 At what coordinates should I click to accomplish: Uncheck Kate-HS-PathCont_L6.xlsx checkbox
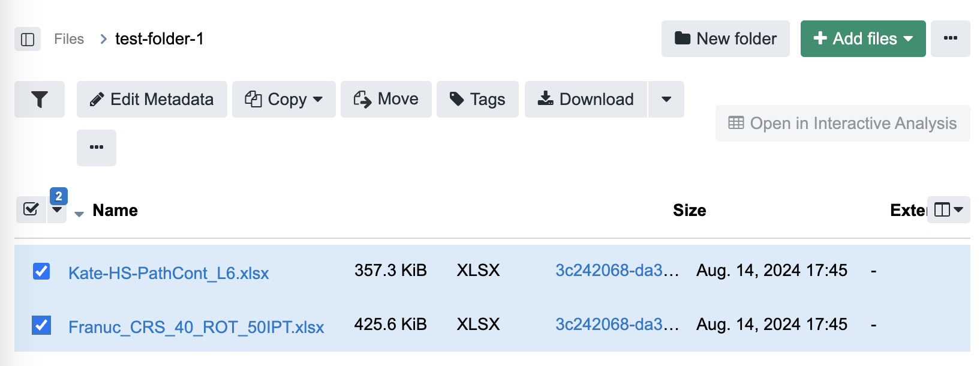coord(41,271)
